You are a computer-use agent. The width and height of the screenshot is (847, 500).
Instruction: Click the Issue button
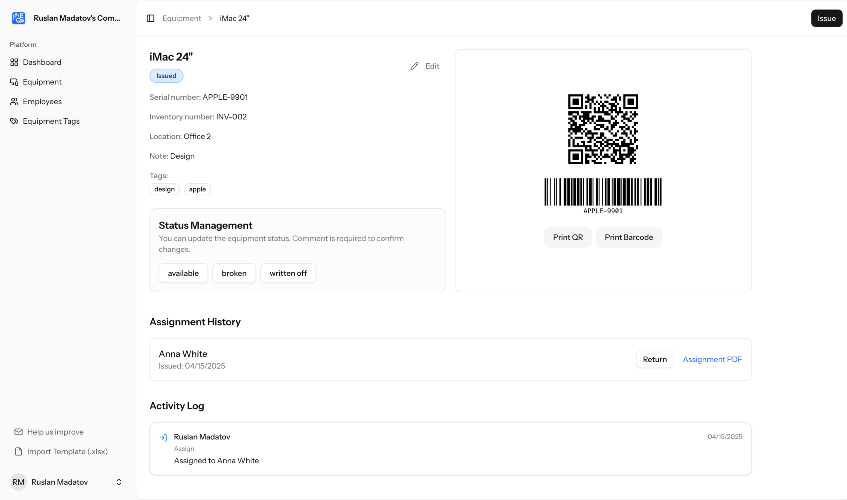pyautogui.click(x=826, y=18)
